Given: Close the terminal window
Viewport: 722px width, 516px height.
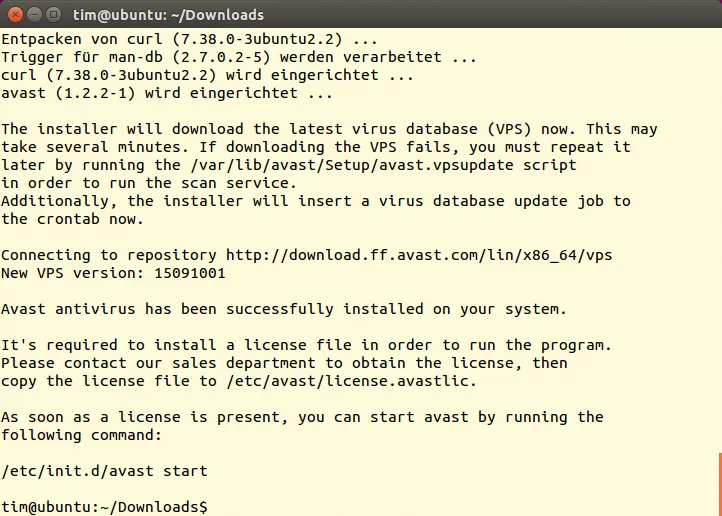Looking at the screenshot, I should coord(14,15).
